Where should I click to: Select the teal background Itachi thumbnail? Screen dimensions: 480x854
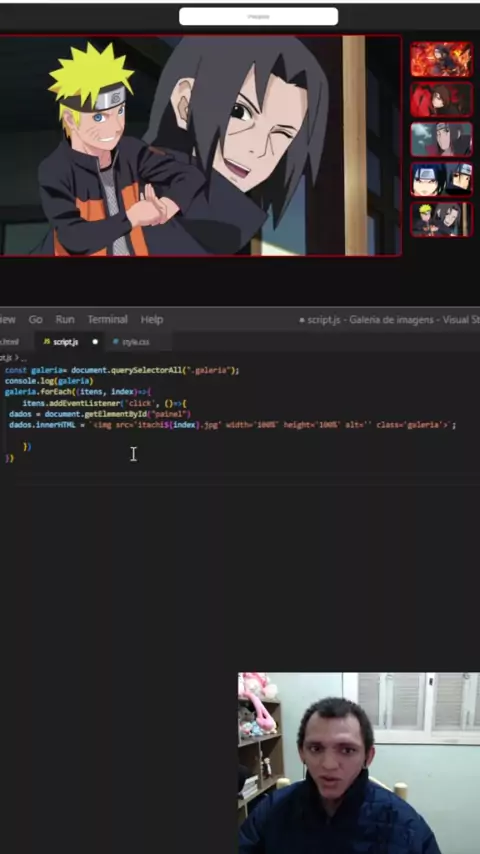[441, 139]
